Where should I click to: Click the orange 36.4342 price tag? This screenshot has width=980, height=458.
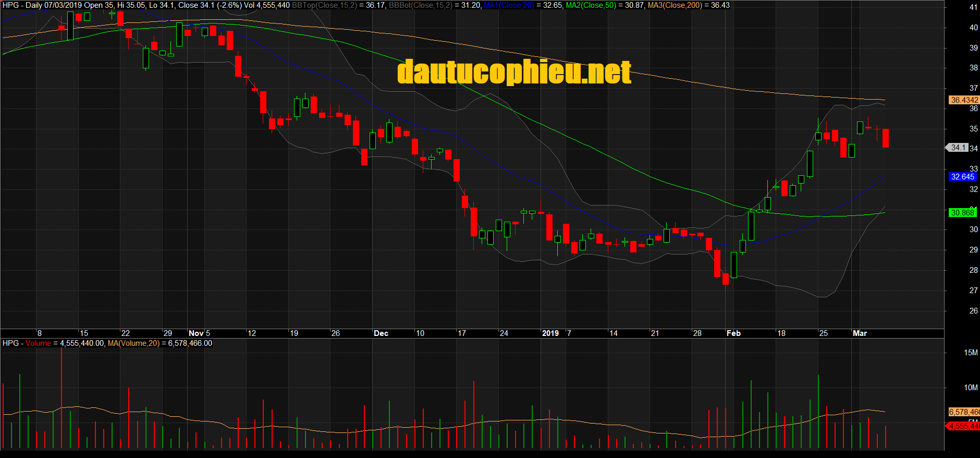click(x=964, y=100)
